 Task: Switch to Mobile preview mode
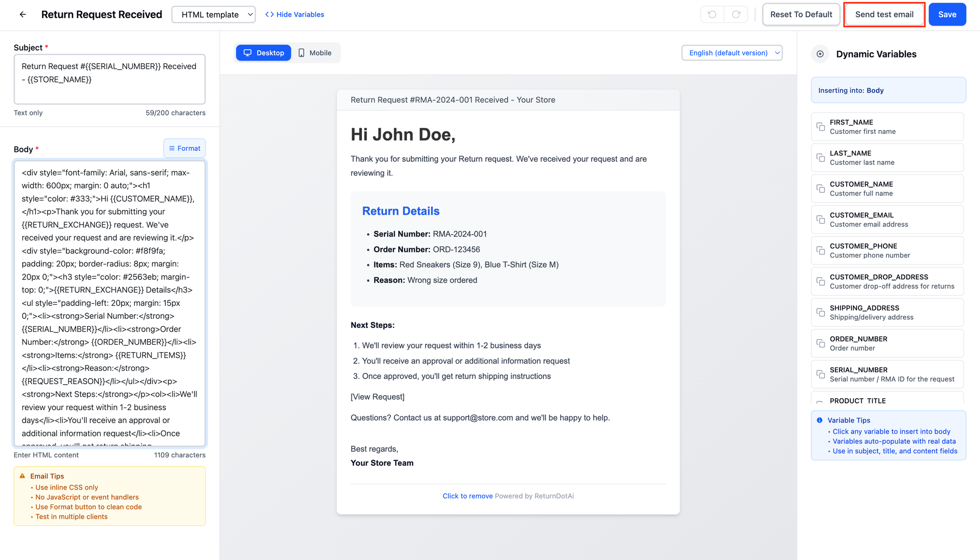click(x=315, y=52)
